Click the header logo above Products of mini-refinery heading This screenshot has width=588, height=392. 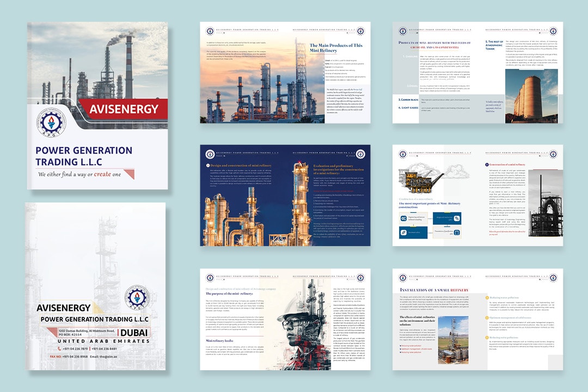tap(403, 31)
